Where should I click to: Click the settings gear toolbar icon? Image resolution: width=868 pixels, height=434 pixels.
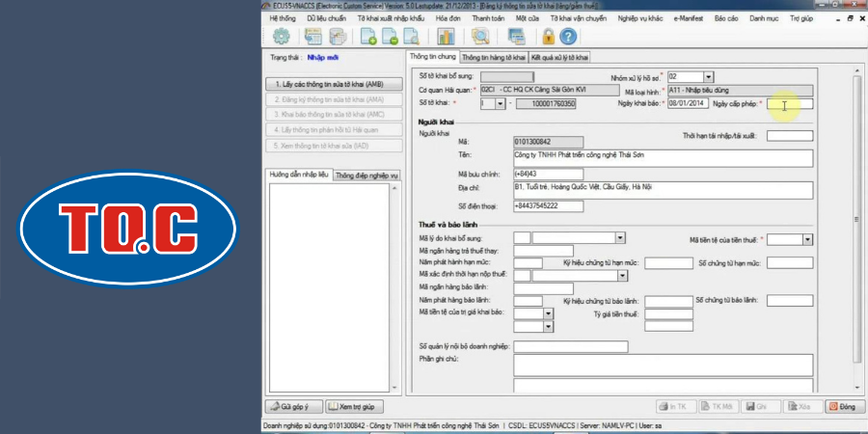(281, 37)
